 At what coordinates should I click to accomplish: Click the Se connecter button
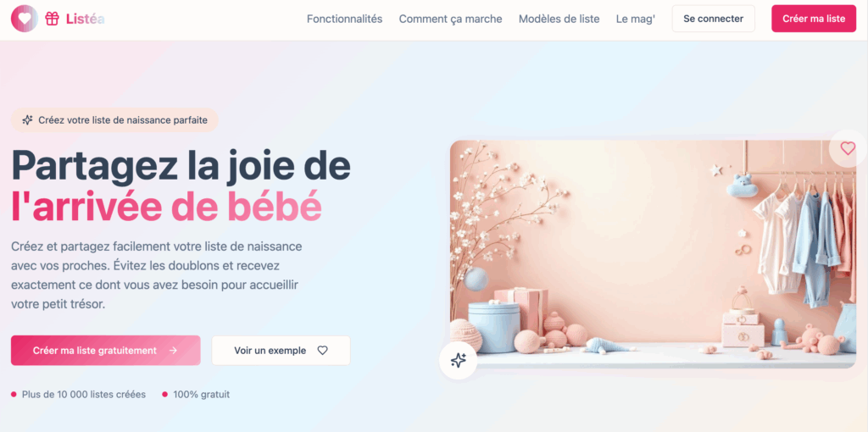point(713,19)
